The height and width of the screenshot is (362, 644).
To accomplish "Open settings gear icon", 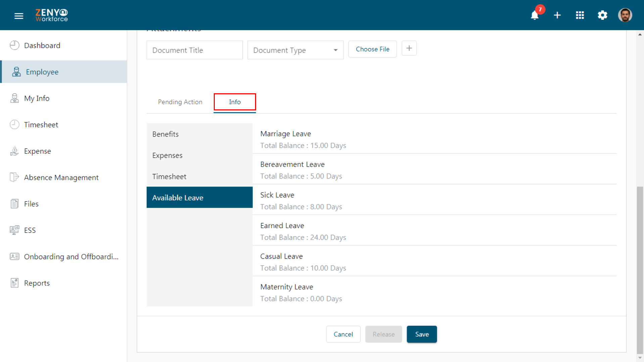I will 602,15.
